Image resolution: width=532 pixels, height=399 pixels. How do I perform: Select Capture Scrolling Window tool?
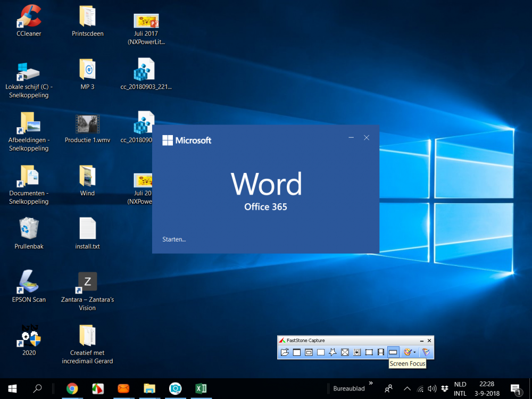point(356,352)
